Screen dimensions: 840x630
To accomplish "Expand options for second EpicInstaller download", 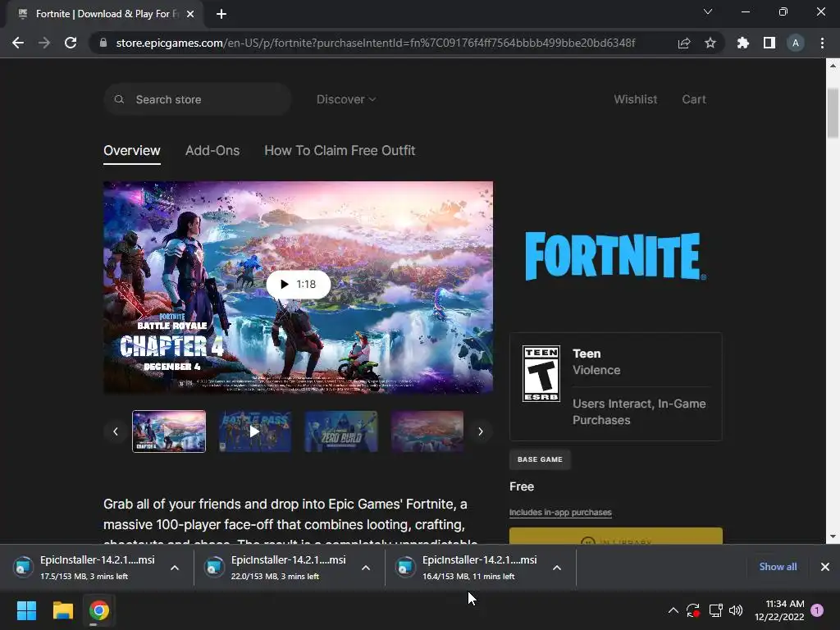I will pyautogui.click(x=366, y=568).
